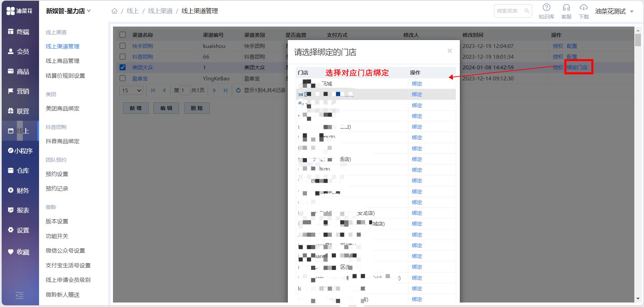Check the 盈客宝 row checkbox

click(x=123, y=78)
